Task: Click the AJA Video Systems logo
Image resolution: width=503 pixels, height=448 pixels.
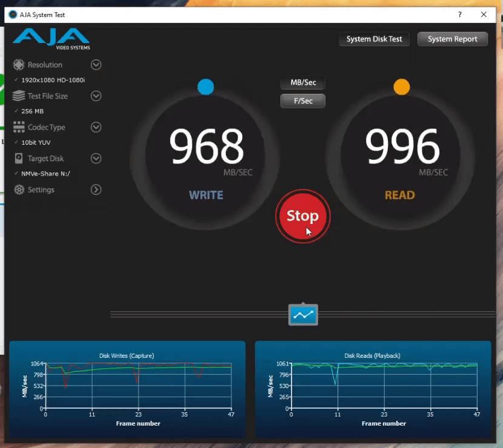Action: pyautogui.click(x=52, y=39)
